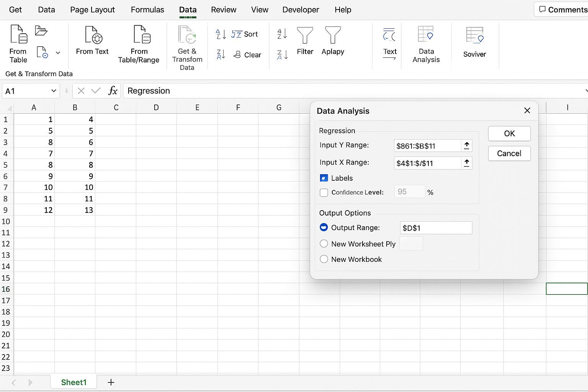Click the Output Range field with $D$1

pos(436,228)
